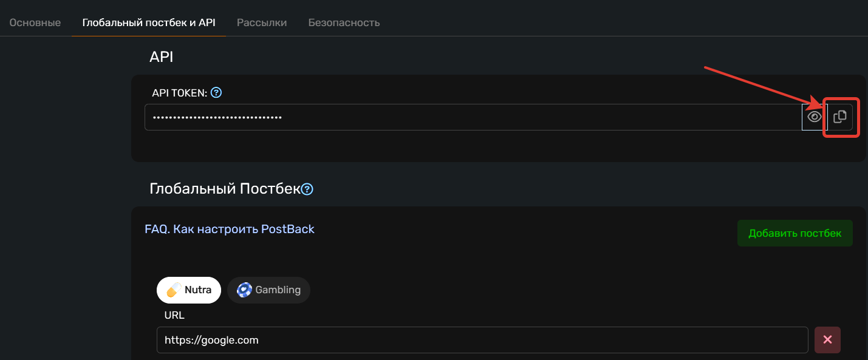This screenshot has width=868, height=360.
Task: Focus the masked API token field
Action: coord(474,117)
